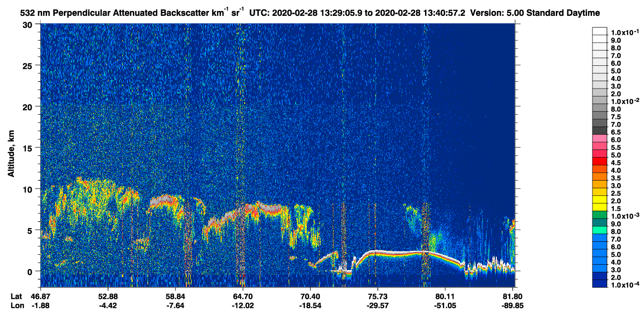Click the longitude value '-4.42'
Image resolution: width=644 pixels, height=330 pixels.
(x=107, y=305)
